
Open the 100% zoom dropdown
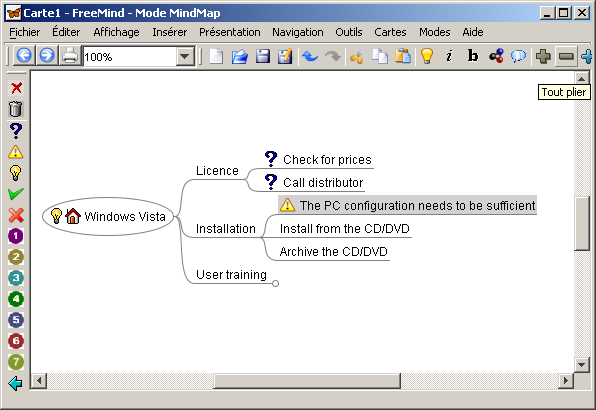(x=185, y=57)
